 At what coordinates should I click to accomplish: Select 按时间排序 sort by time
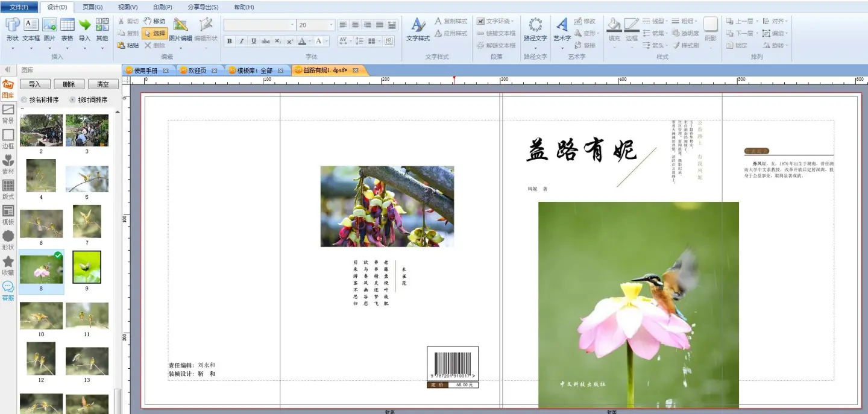click(88, 100)
